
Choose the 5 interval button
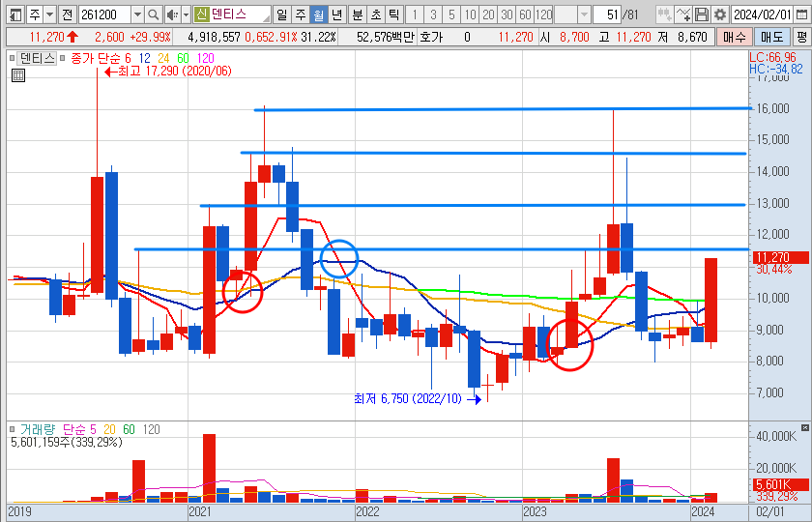pyautogui.click(x=451, y=14)
